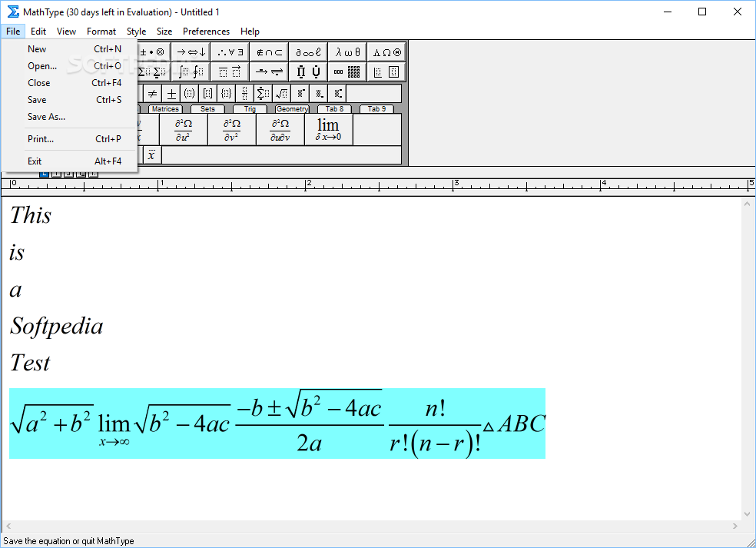Insert the not-equal sign ≠
Image resolution: width=756 pixels, height=548 pixels.
[x=152, y=94]
